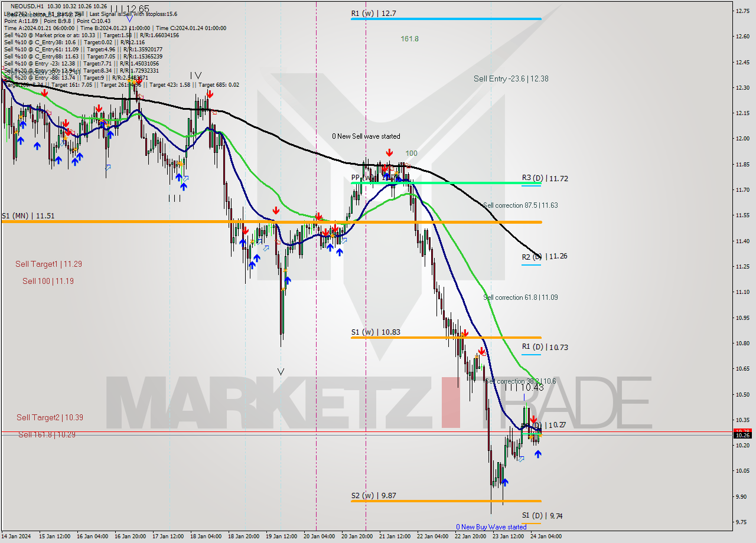Image resolution: width=756 pixels, height=543 pixels.
Task: Click the '14 Jan 2024' date axis label
Action: click(x=16, y=537)
